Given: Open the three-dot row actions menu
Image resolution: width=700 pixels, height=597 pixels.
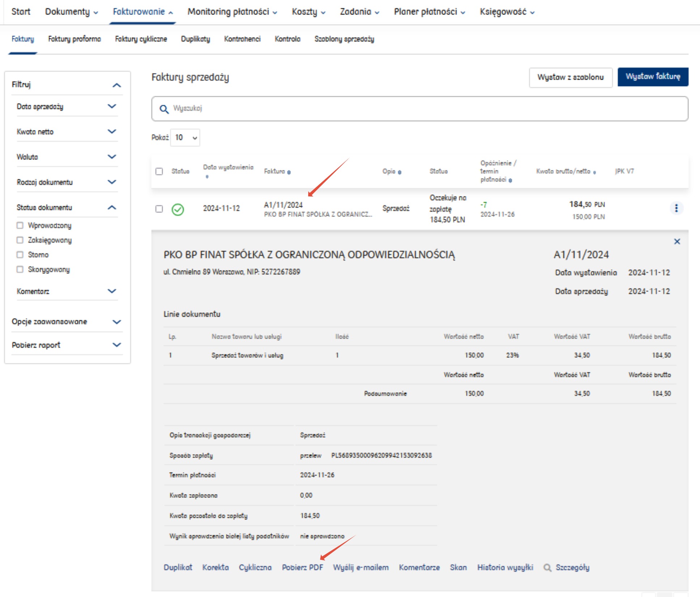Looking at the screenshot, I should [676, 208].
